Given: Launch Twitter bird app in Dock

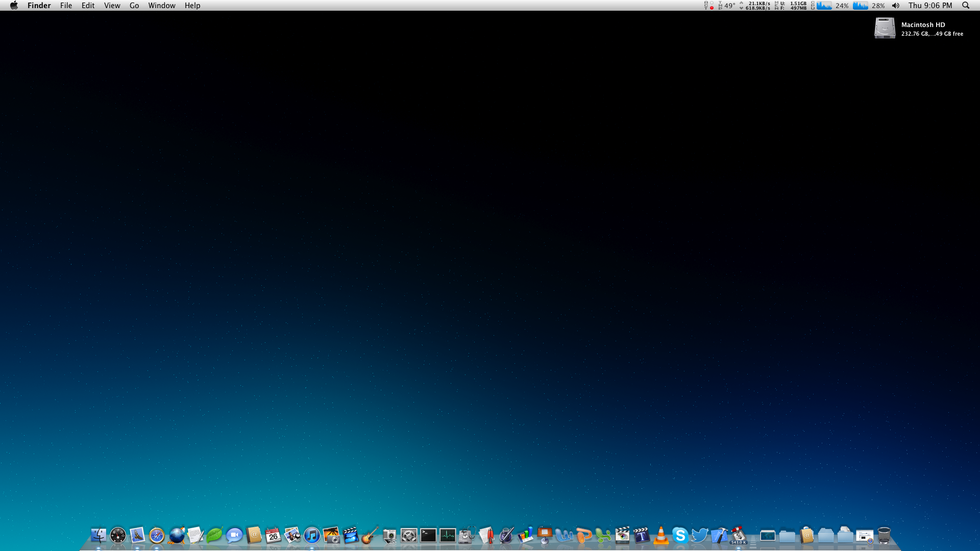Looking at the screenshot, I should 699,535.
